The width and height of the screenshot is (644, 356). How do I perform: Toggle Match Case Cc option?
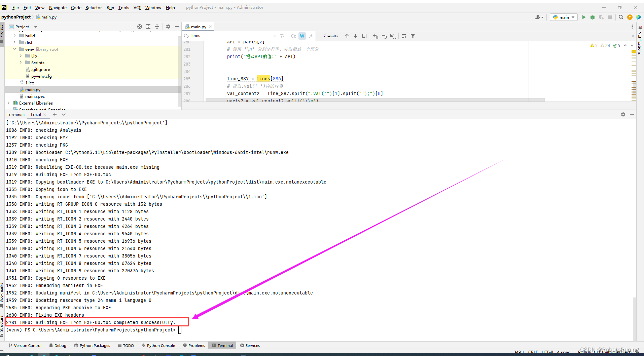(293, 36)
